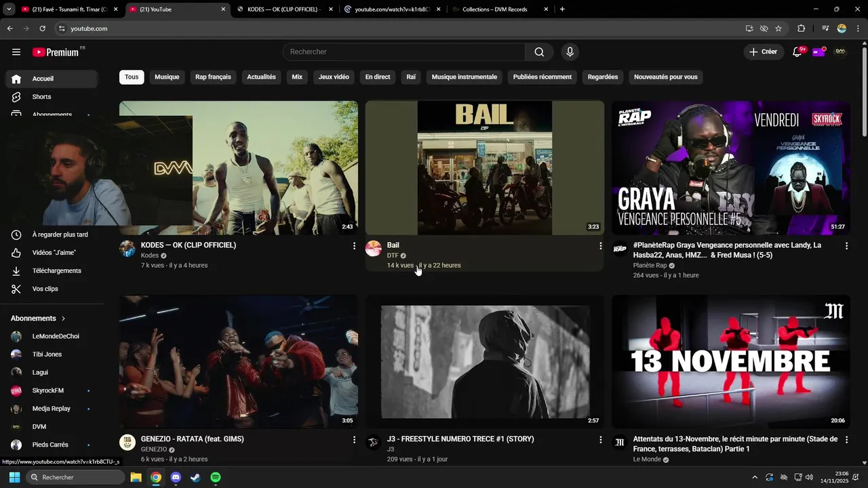Open the notifications bell
Viewport: 868px width, 488px height.
tap(797, 52)
